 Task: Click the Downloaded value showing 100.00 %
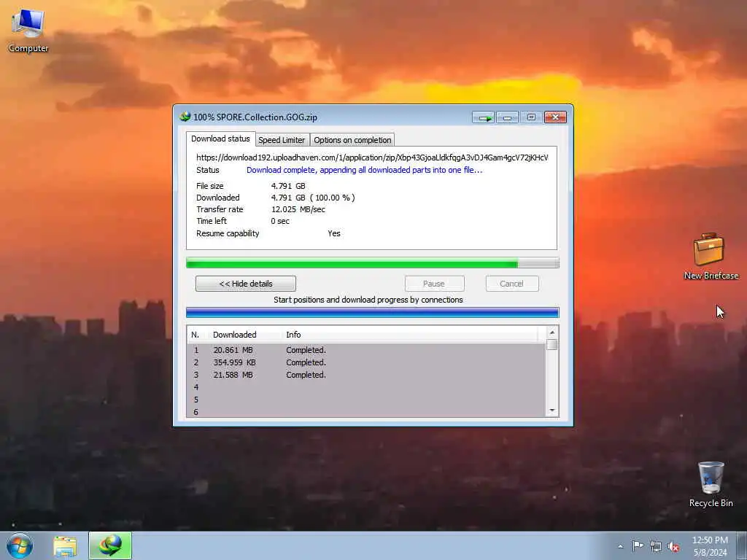click(313, 198)
